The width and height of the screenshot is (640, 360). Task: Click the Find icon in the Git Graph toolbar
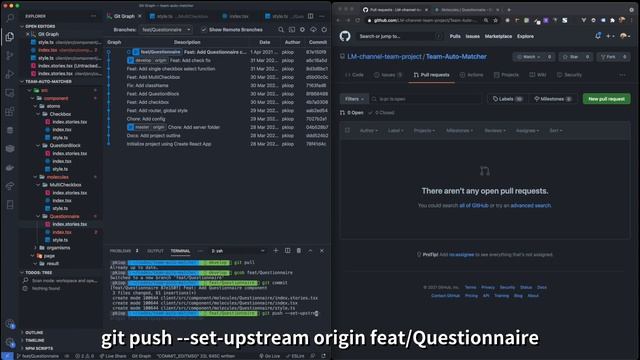(x=281, y=30)
